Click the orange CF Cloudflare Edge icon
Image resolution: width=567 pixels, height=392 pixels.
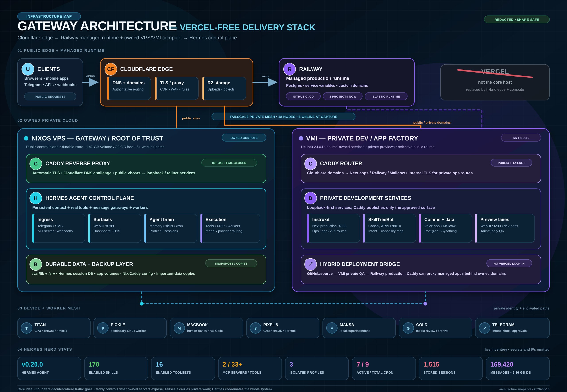(x=111, y=69)
